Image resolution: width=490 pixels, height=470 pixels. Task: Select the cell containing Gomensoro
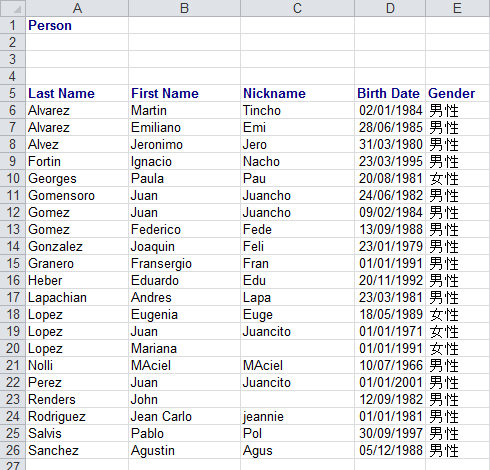coord(77,195)
